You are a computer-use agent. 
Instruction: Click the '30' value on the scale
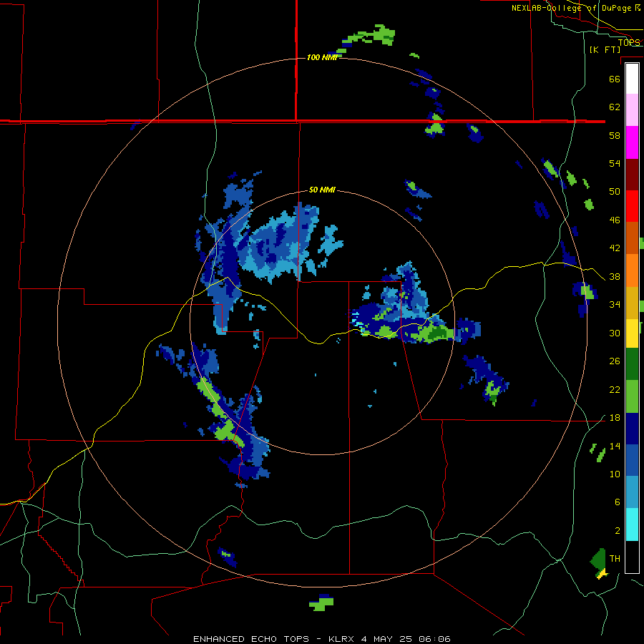point(615,333)
